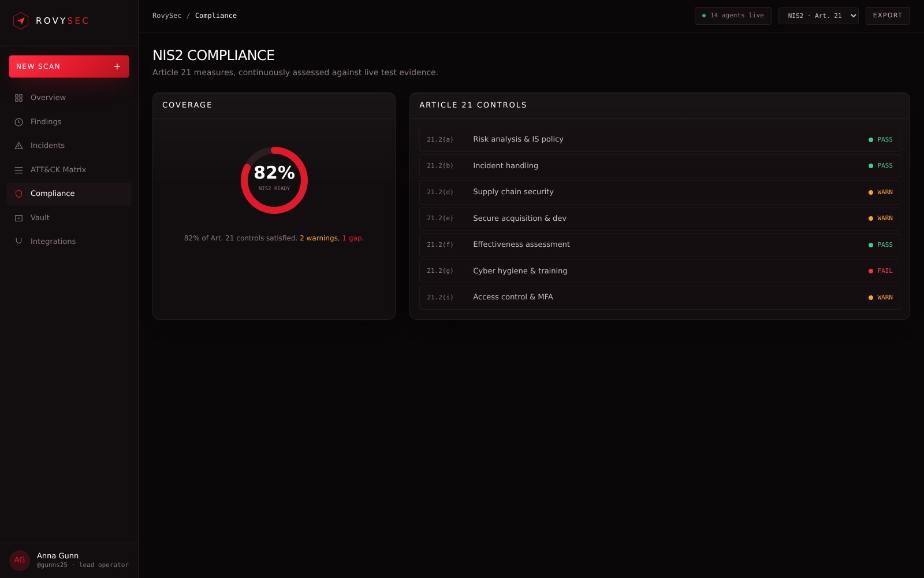This screenshot has height=578, width=924.
Task: Click the 14 agents live status badge
Action: 733,16
